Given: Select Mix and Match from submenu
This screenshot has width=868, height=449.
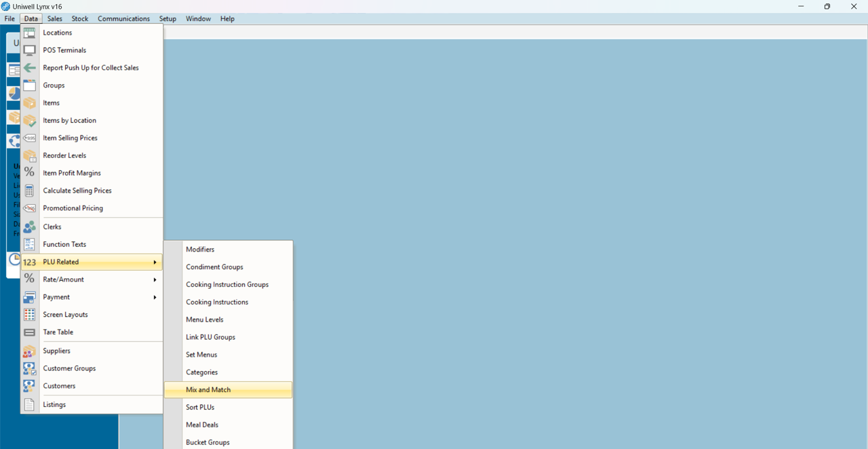Looking at the screenshot, I should pyautogui.click(x=208, y=390).
